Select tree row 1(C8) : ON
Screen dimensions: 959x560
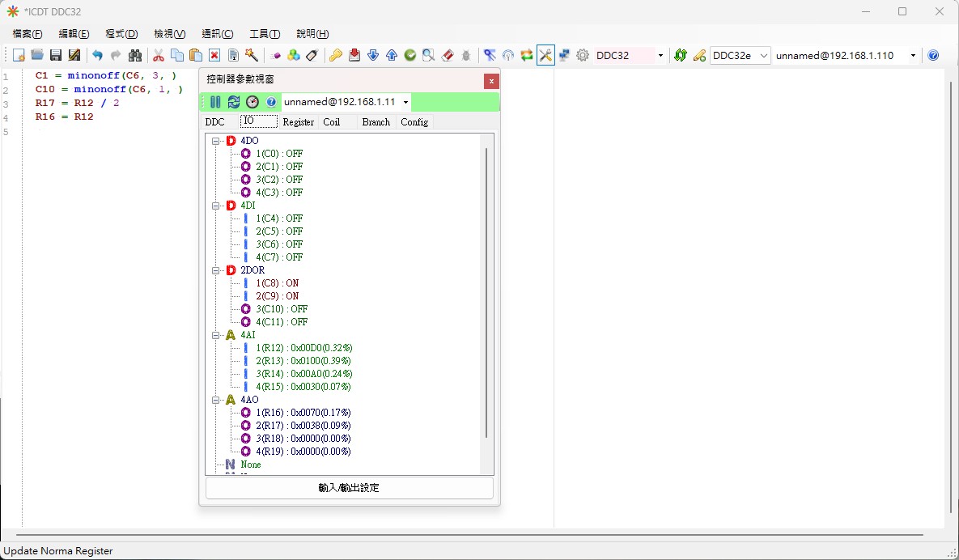click(x=278, y=283)
